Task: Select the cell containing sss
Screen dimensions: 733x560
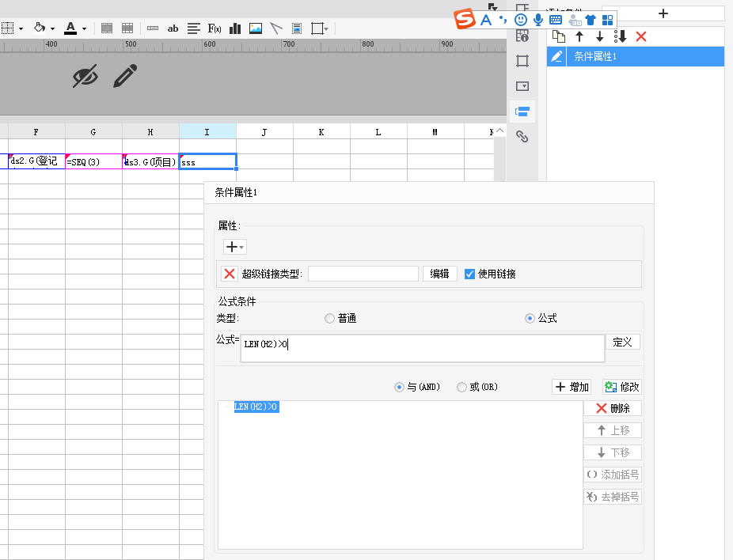Action: click(208, 161)
